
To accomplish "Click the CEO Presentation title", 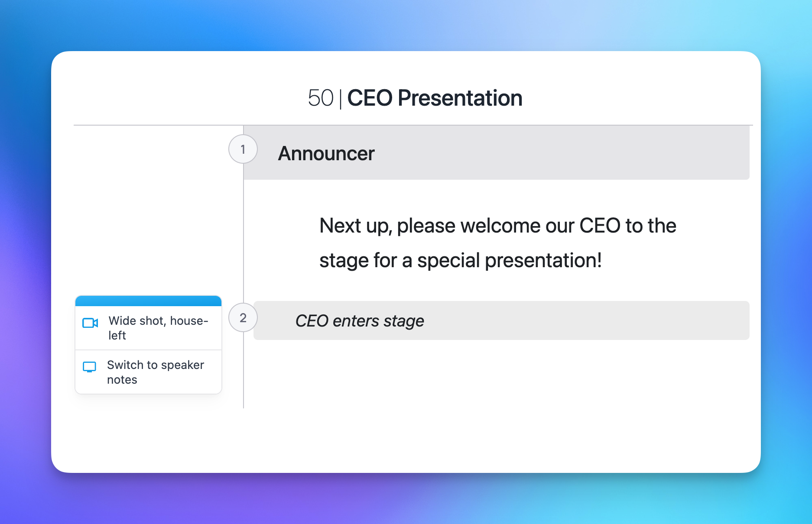I will point(435,98).
